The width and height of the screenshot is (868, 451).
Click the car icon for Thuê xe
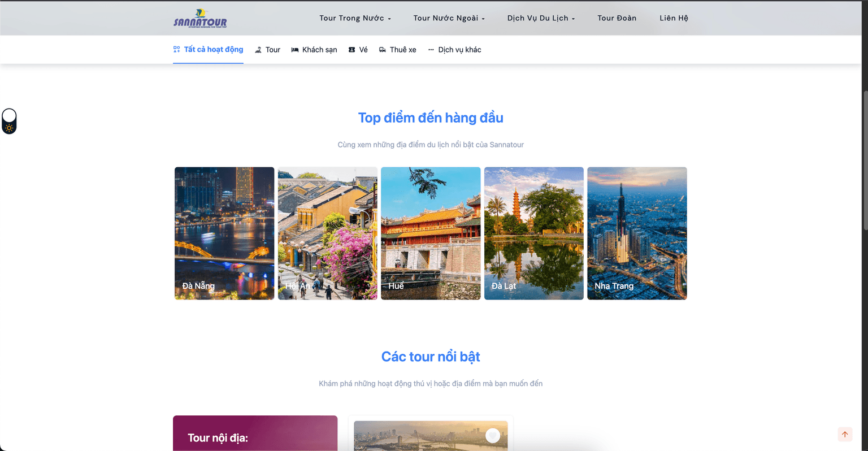[x=383, y=50]
